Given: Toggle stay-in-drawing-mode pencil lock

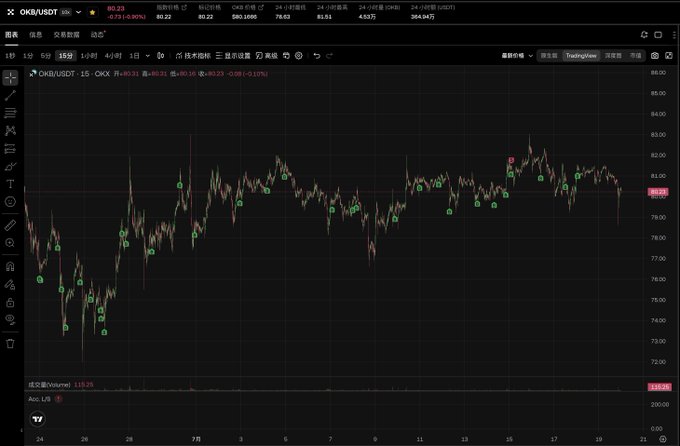Looking at the screenshot, I should point(10,285).
